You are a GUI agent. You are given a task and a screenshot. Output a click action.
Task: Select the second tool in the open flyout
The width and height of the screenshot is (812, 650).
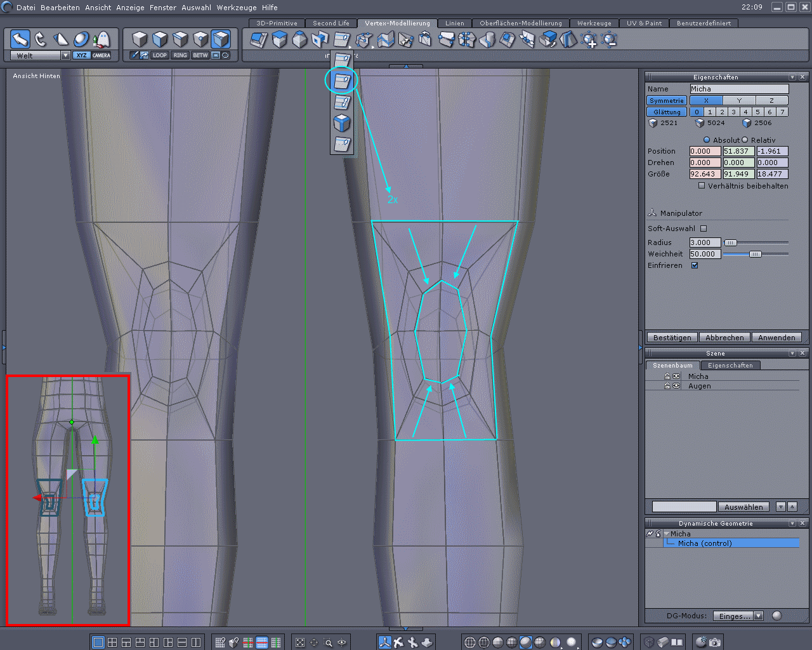click(342, 81)
